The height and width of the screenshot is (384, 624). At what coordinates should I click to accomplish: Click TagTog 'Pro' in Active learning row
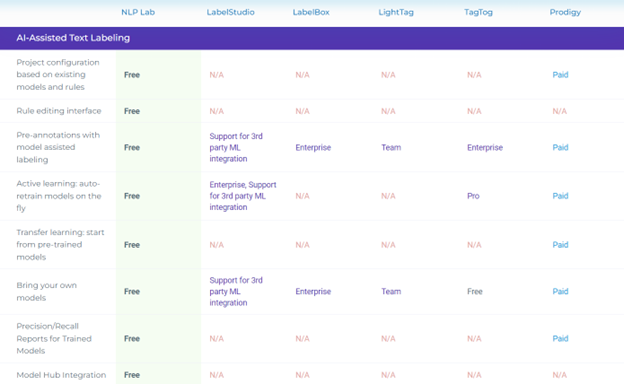473,196
